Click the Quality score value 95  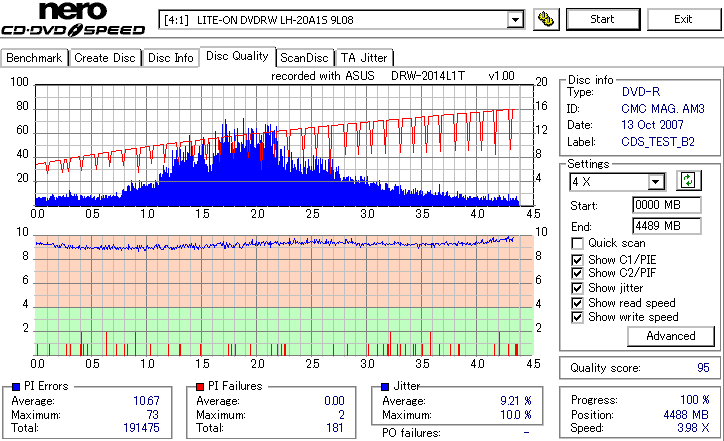(703, 368)
